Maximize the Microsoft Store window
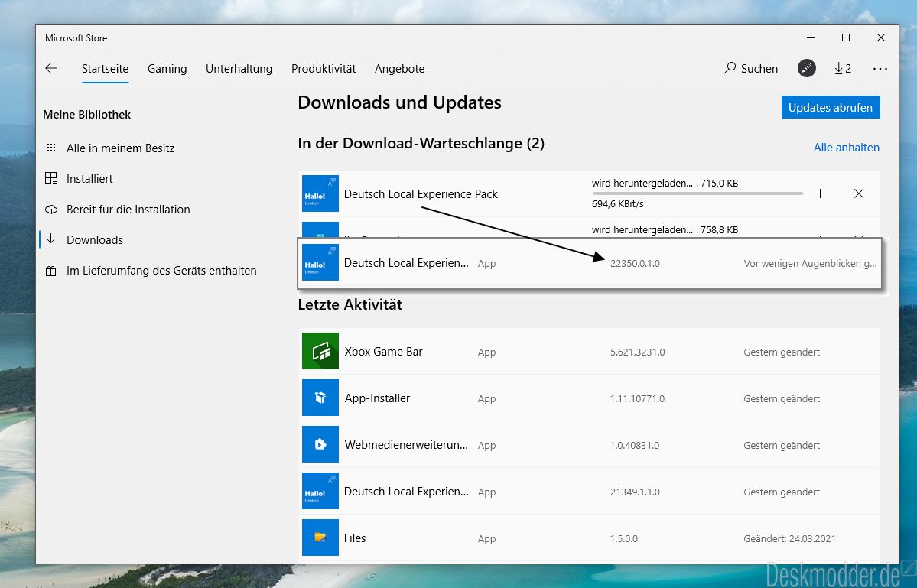Screen dimensions: 917x588 click(846, 37)
